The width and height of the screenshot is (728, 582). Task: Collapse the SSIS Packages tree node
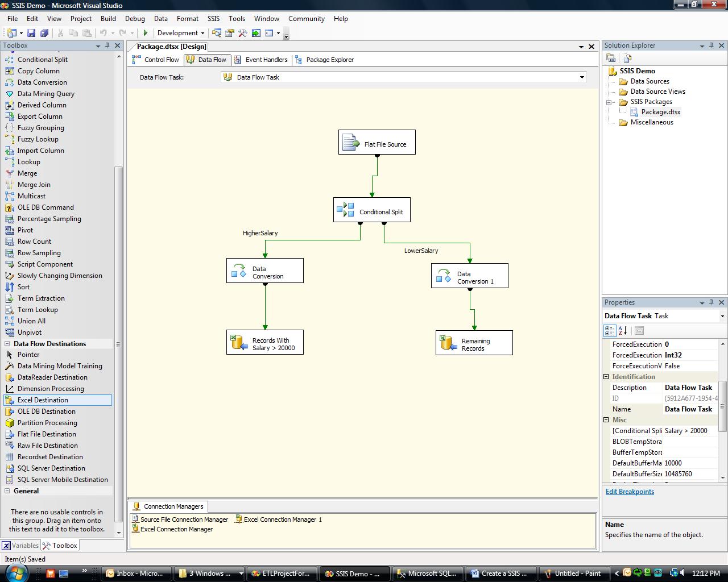609,102
